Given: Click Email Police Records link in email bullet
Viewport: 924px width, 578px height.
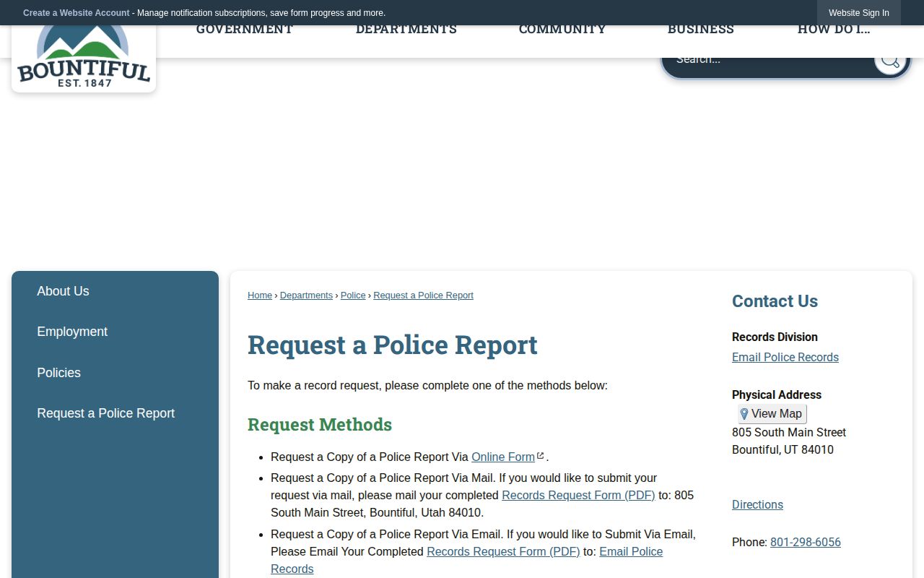Looking at the screenshot, I should pos(631,551).
